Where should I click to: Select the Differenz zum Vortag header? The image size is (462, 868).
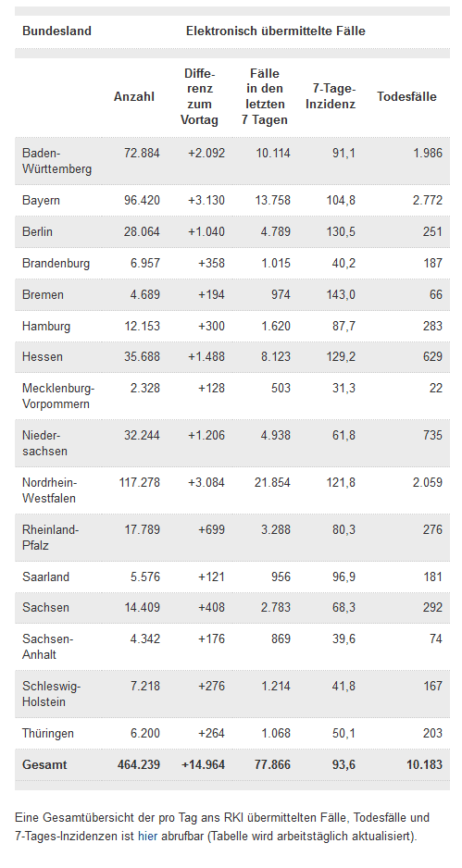199,97
